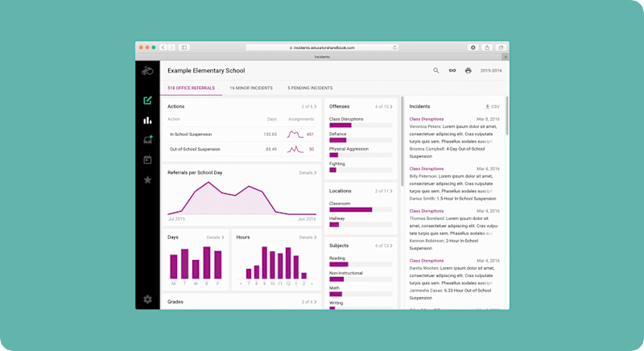
Task: Click the later-hours arrow in Hours chart
Action: coord(312,283)
